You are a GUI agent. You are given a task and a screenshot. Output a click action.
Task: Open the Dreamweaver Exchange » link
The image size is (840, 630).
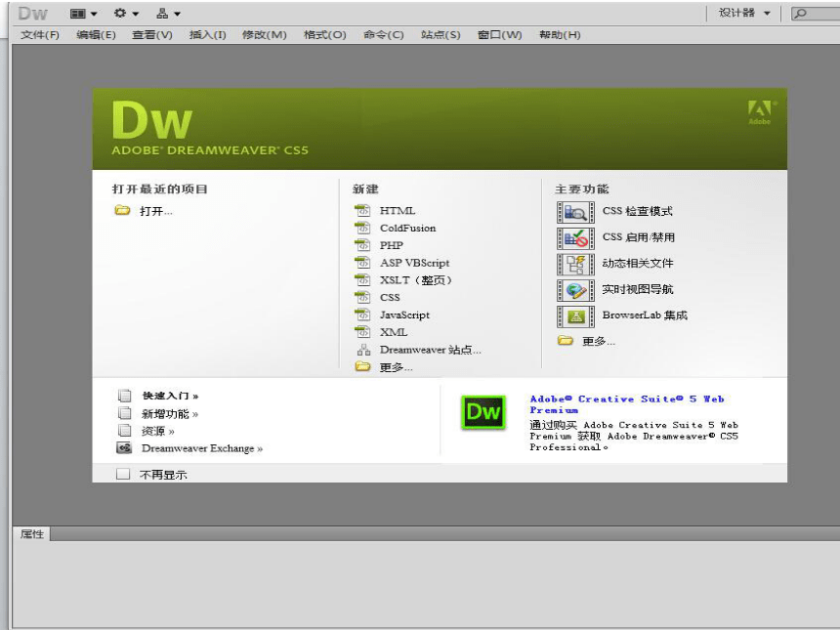[202, 448]
